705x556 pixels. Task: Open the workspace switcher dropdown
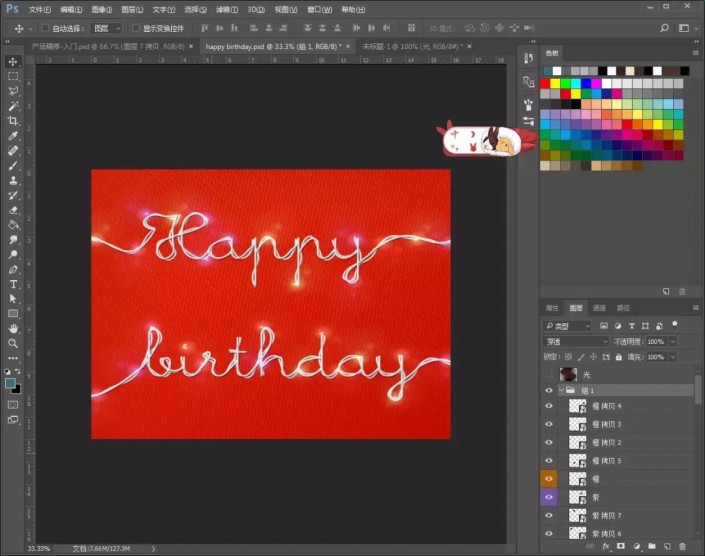pos(686,28)
